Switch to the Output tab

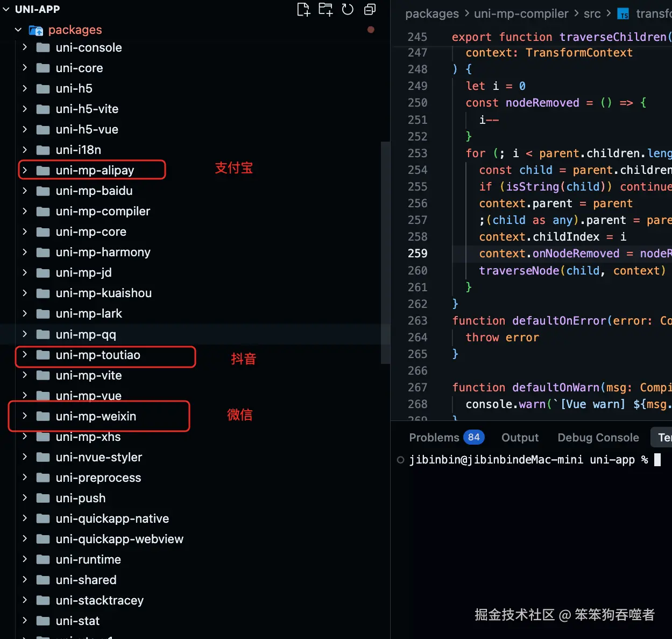pyautogui.click(x=520, y=438)
